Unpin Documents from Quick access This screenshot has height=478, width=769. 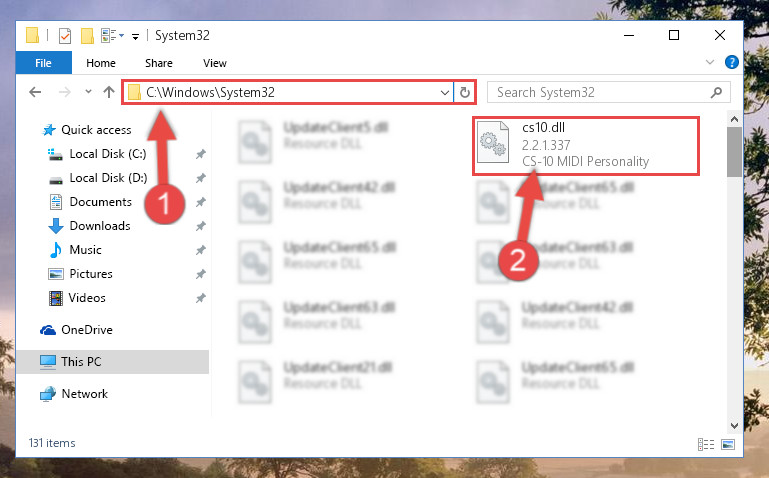point(200,202)
